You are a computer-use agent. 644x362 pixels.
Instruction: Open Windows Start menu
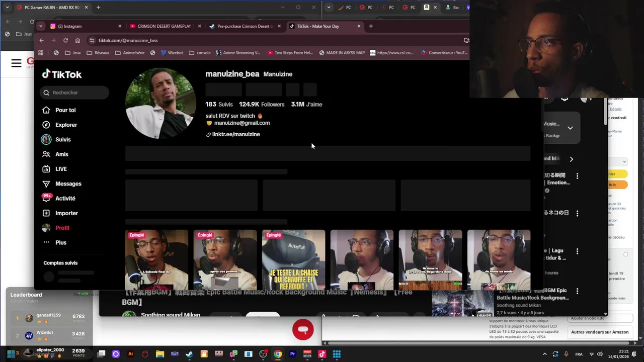pyautogui.click(x=11, y=354)
